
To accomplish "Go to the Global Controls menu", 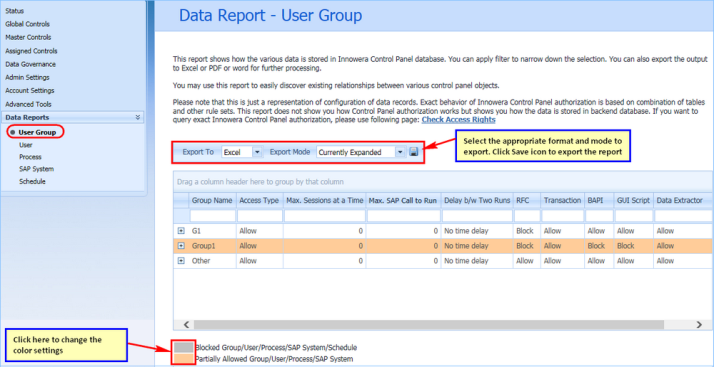I will point(27,24).
